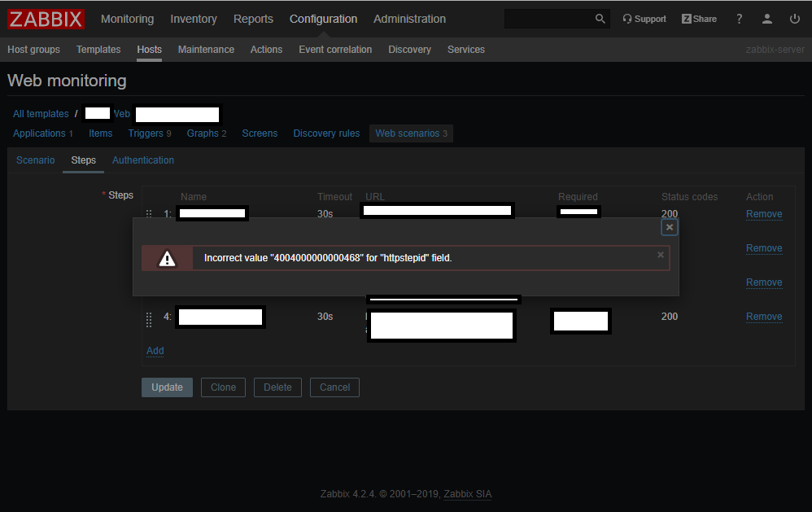The height and width of the screenshot is (512, 812).
Task: Close the error dialog overlay
Action: tap(669, 227)
